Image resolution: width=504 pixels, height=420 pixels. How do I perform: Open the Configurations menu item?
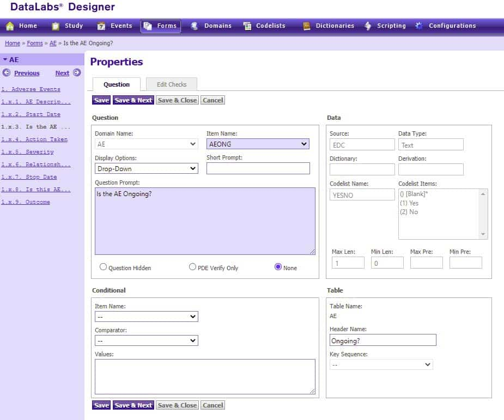[x=452, y=26]
